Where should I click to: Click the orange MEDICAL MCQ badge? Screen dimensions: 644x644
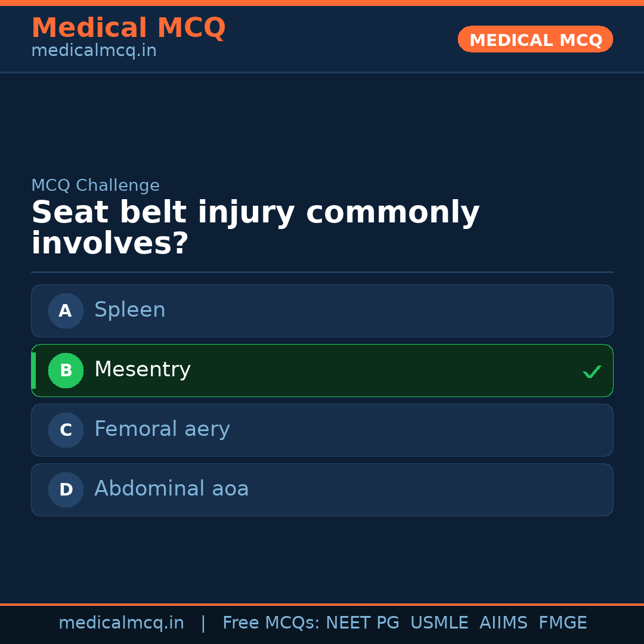click(535, 39)
